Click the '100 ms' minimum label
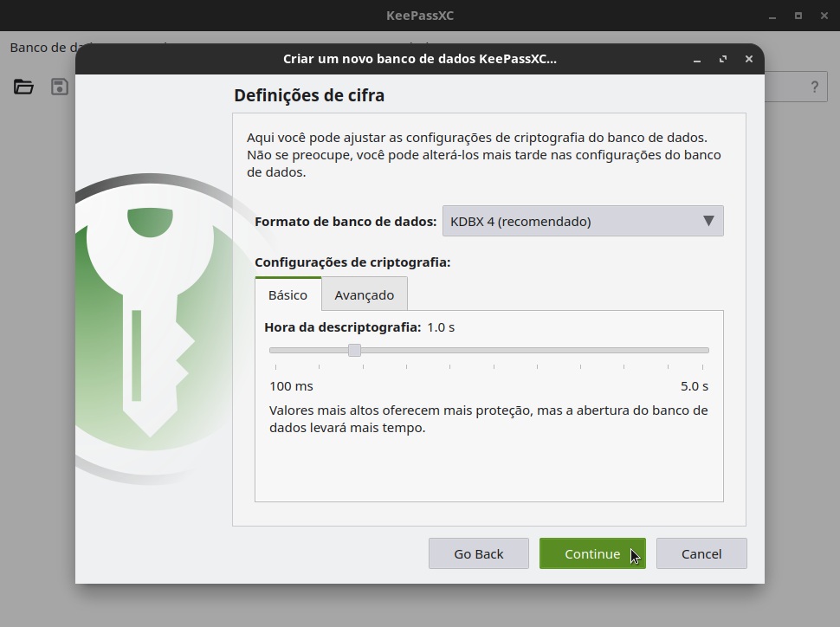Viewport: 840px width, 627px height. (x=292, y=386)
